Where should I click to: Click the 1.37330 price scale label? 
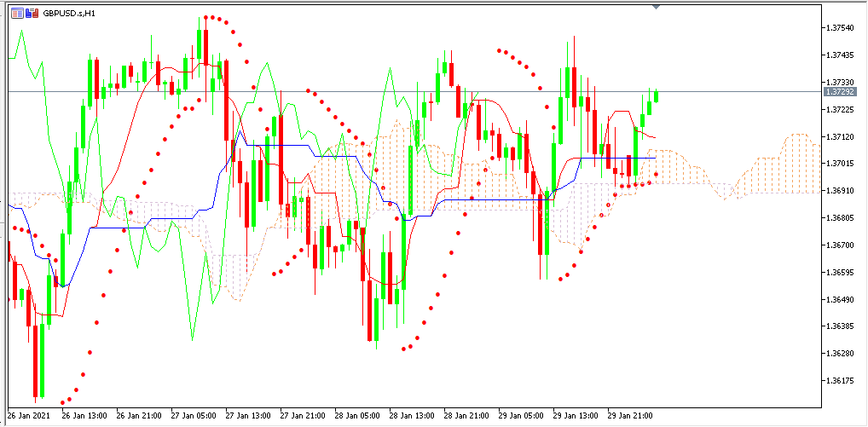tap(840, 82)
